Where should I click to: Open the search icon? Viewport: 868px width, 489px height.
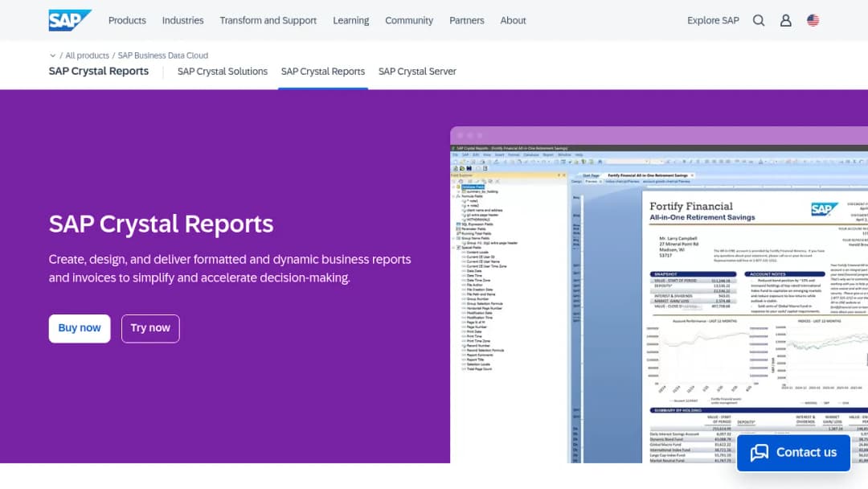coord(759,20)
